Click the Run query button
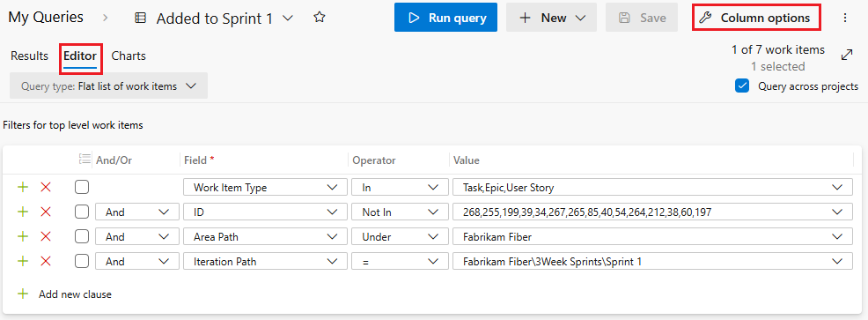 [x=445, y=18]
